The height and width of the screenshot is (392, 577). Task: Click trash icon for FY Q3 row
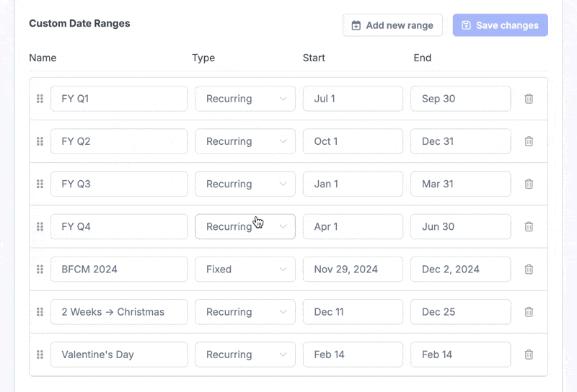click(529, 184)
